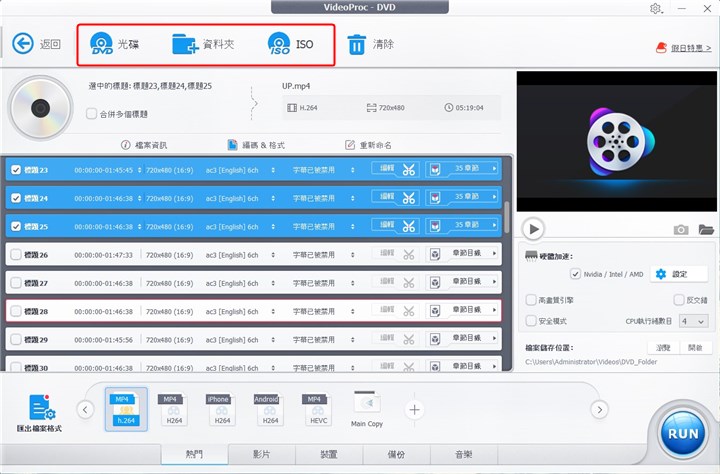720x474 pixels.
Task: Open subtitle selector on 標題24 row
Action: click(353, 198)
